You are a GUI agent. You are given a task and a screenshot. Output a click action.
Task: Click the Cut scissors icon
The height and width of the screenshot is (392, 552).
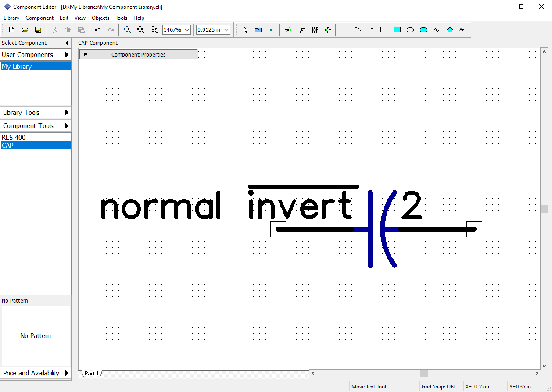(55, 30)
